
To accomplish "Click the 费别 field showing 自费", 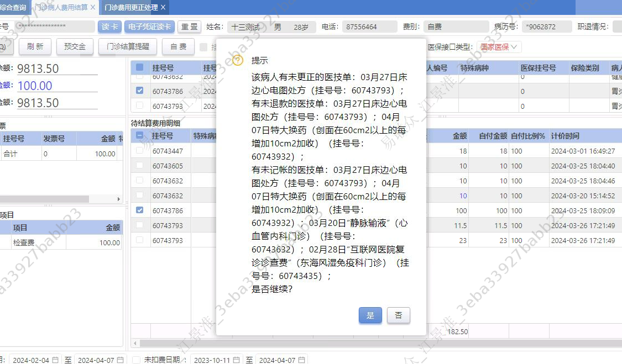I will coord(456,27).
